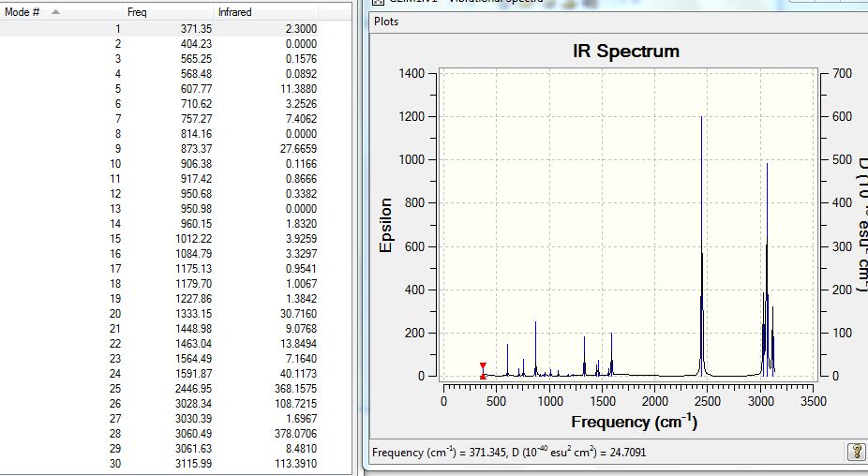Click infrared intensity value 108.7215
This screenshot has width=868, height=476.
coord(295,404)
